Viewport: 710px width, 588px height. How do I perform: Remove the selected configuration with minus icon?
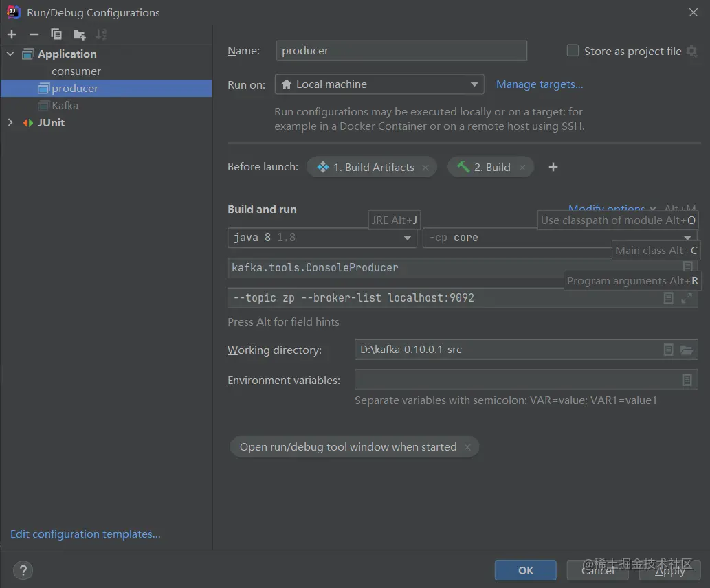click(x=34, y=34)
